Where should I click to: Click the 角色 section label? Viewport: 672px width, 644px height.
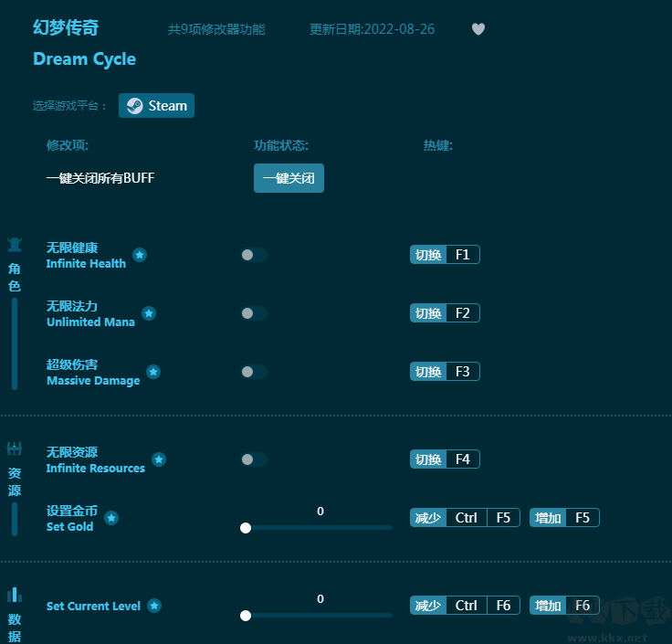15,278
